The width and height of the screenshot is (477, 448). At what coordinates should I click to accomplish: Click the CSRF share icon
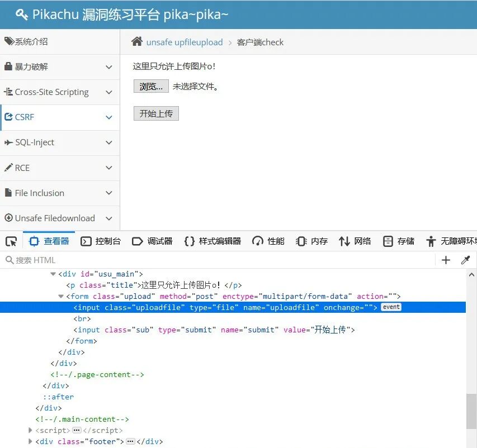[x=8, y=117]
